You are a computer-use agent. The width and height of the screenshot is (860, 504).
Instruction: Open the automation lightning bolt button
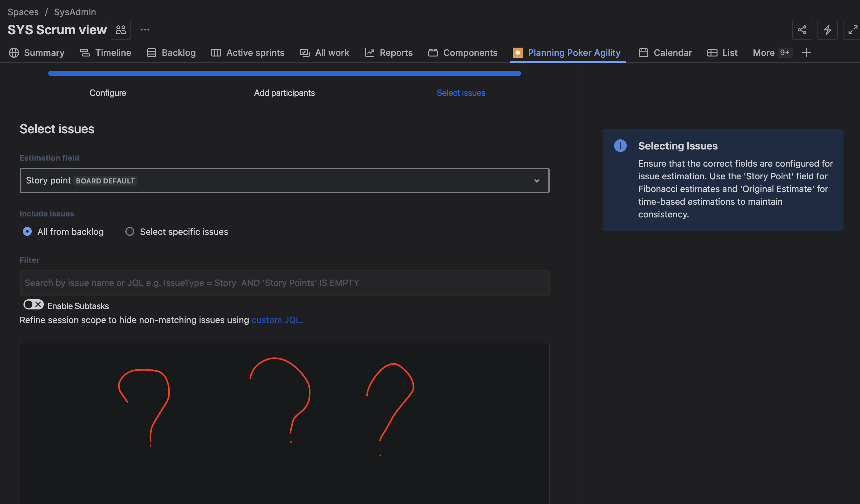tap(827, 30)
